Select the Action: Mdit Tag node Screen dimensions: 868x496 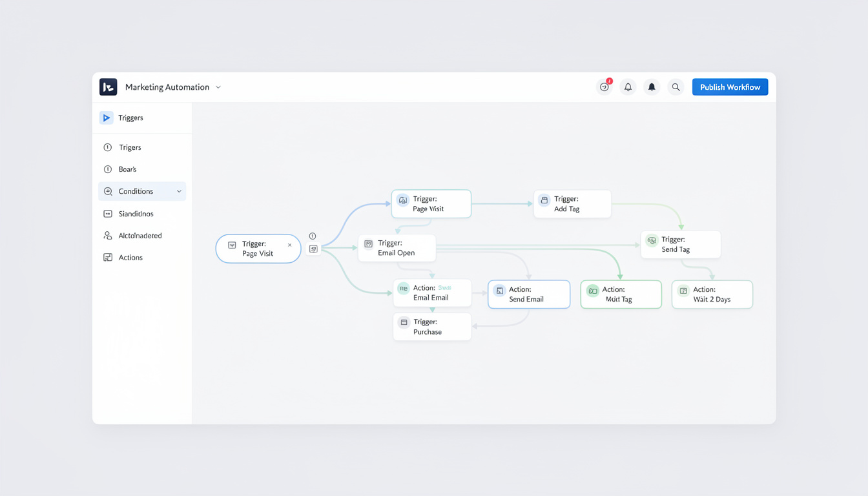click(x=621, y=294)
